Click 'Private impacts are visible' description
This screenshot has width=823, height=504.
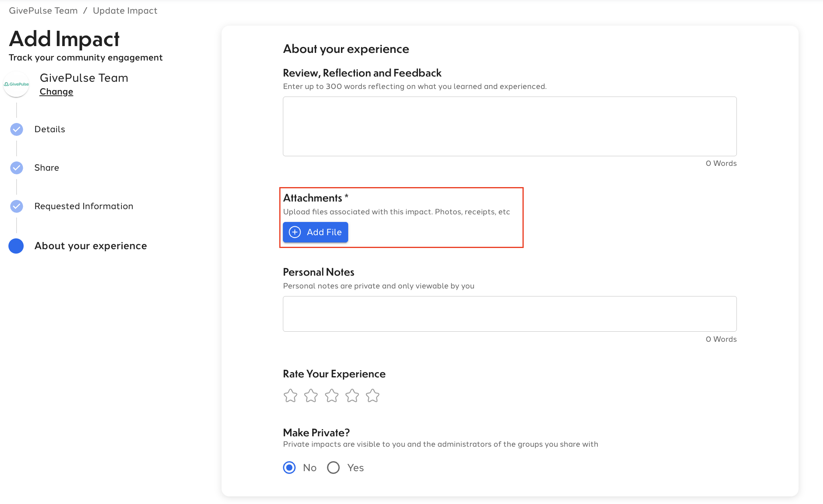tap(440, 444)
